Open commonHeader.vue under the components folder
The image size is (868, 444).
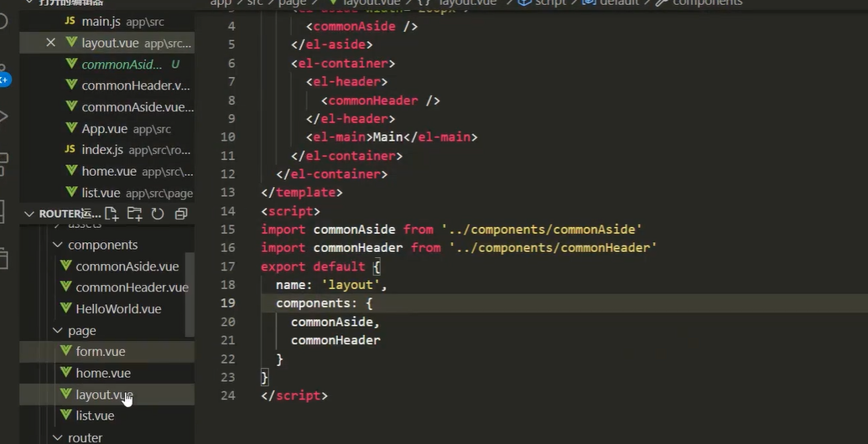click(132, 287)
